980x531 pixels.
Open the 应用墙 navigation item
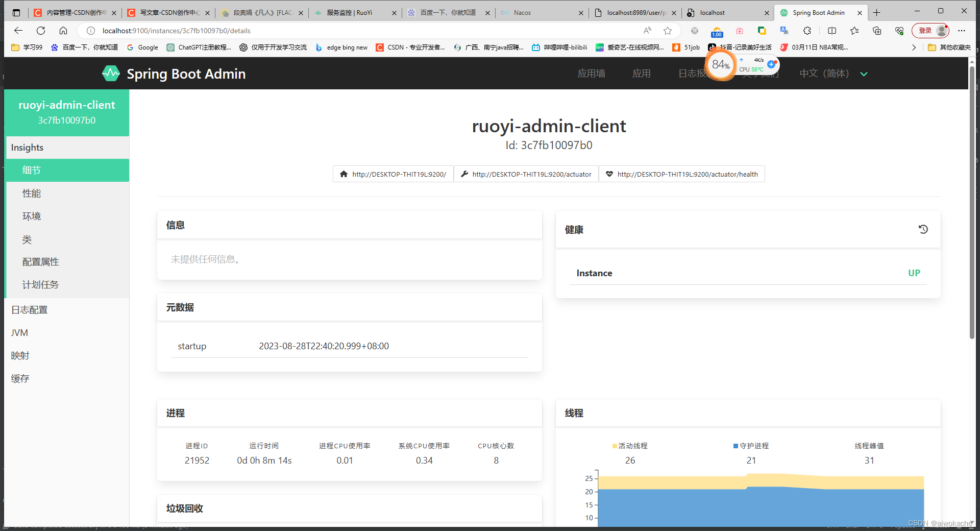pyautogui.click(x=591, y=74)
